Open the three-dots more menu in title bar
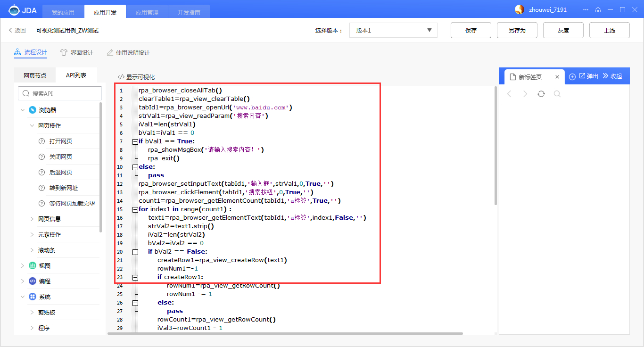Screen dimensions: 644x347 pyautogui.click(x=586, y=9)
